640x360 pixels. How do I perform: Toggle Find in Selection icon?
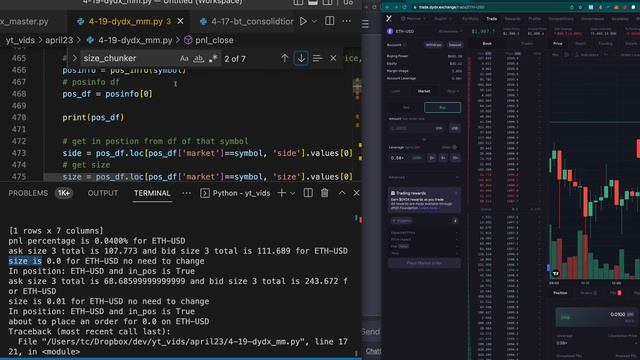[x=317, y=58]
